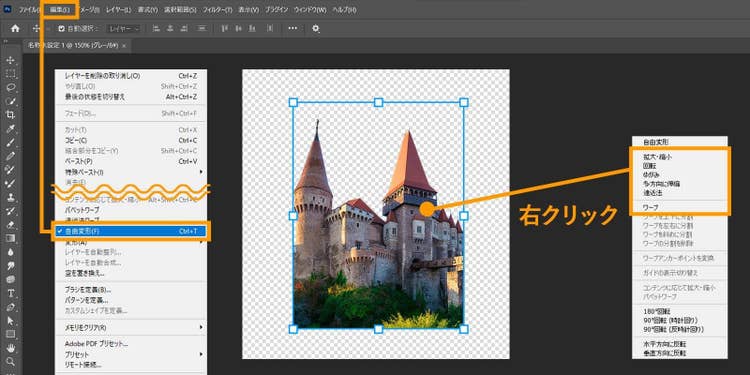The height and width of the screenshot is (375, 750).
Task: Choose パターンを定義... in Edit menu
Action: point(130,300)
